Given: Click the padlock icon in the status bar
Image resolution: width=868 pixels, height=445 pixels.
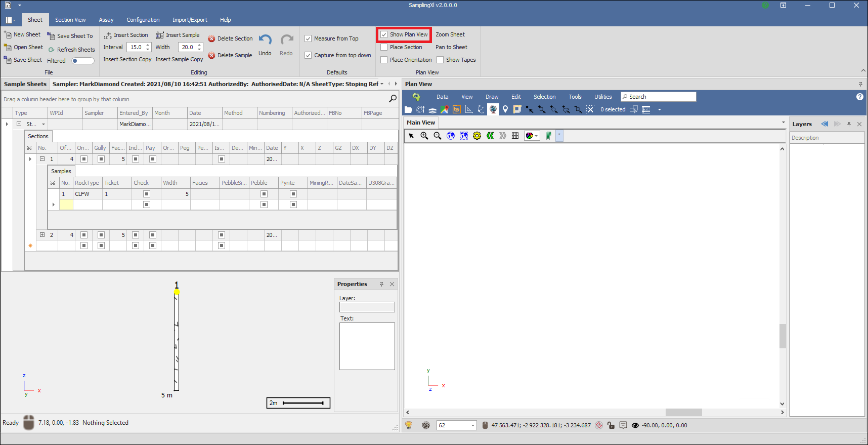Looking at the screenshot, I should (611, 425).
